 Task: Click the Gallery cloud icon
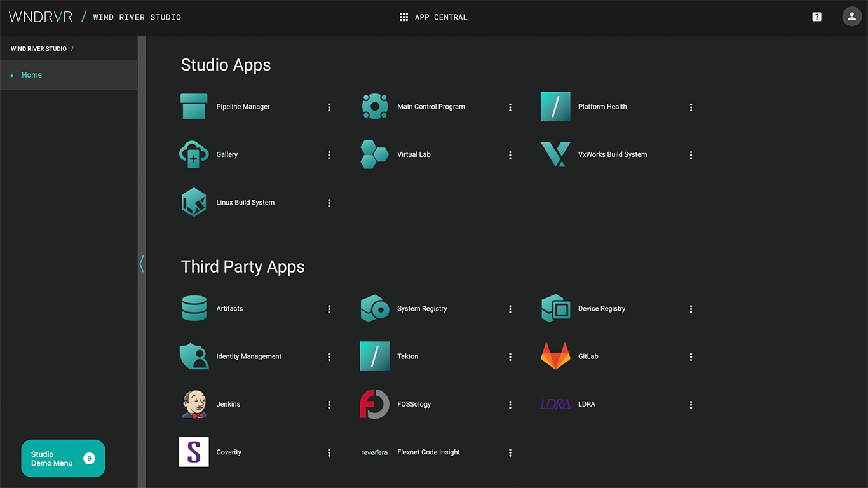(x=194, y=154)
